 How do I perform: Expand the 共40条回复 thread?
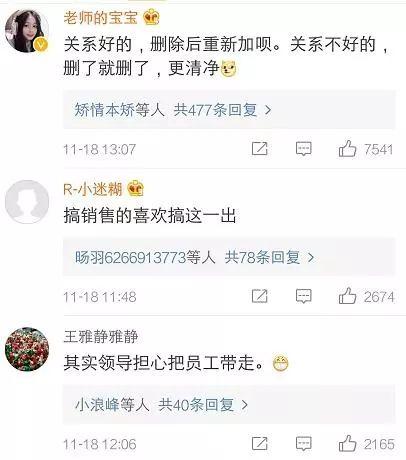pos(203,405)
